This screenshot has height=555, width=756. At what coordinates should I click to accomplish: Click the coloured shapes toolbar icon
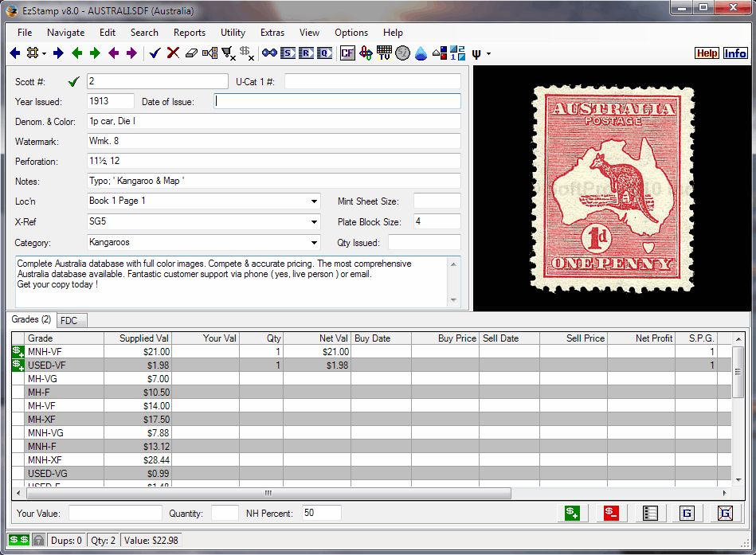click(x=440, y=53)
